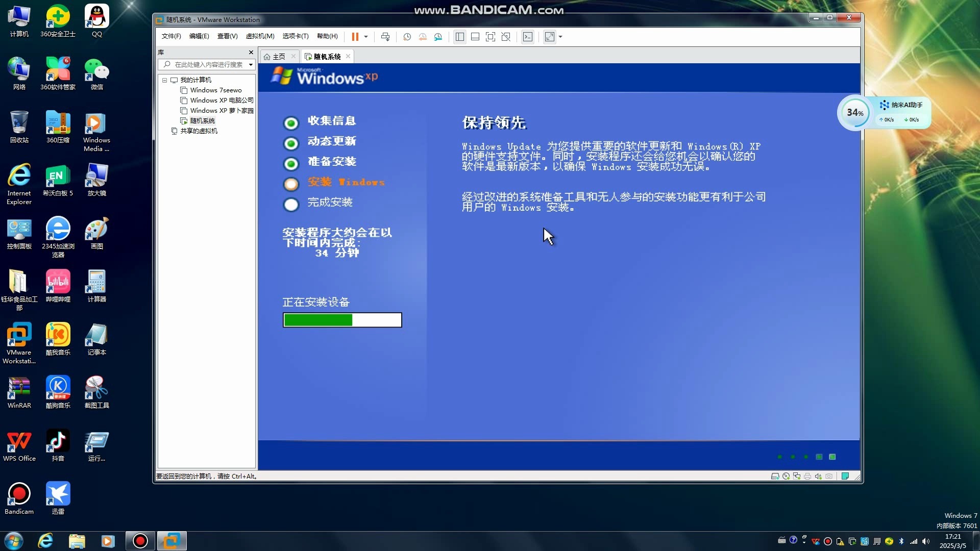The width and height of the screenshot is (980, 551).
Task: Open WPS Office desktop shortcut
Action: (x=19, y=445)
